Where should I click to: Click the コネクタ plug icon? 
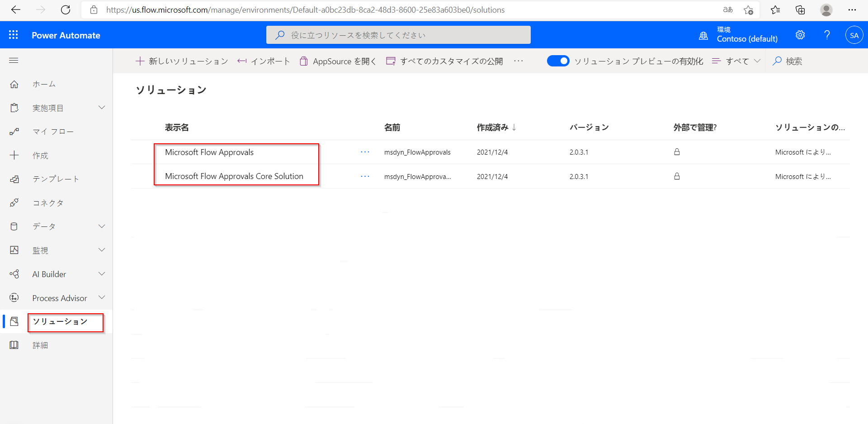click(14, 203)
